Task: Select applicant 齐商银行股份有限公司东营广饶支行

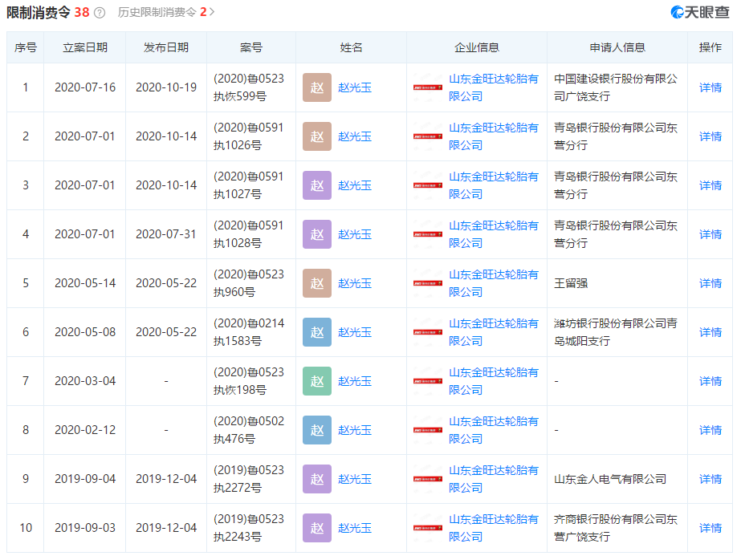Action: coord(616,528)
